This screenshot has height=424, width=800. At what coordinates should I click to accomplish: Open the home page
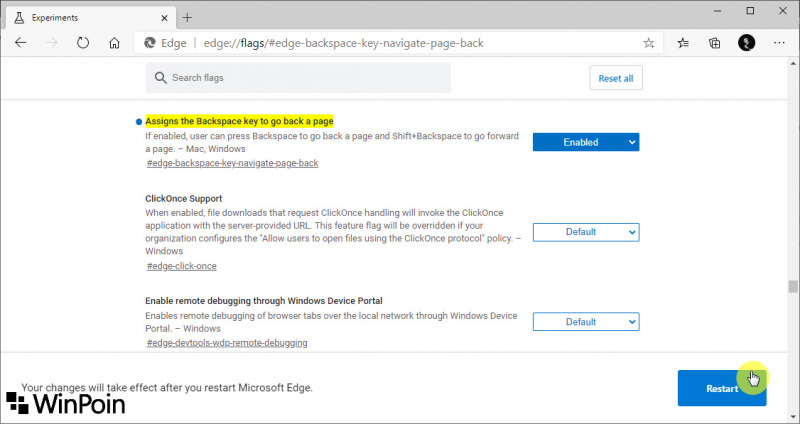tap(114, 43)
